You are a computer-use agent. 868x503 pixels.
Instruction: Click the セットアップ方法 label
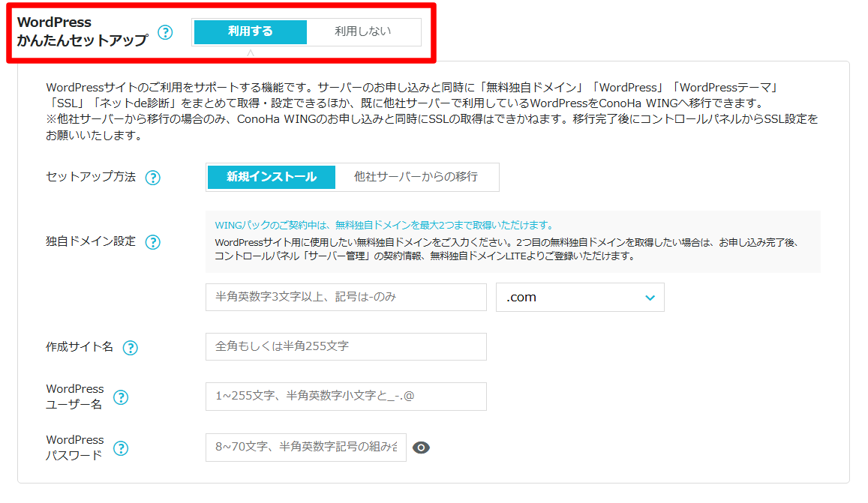click(x=91, y=177)
